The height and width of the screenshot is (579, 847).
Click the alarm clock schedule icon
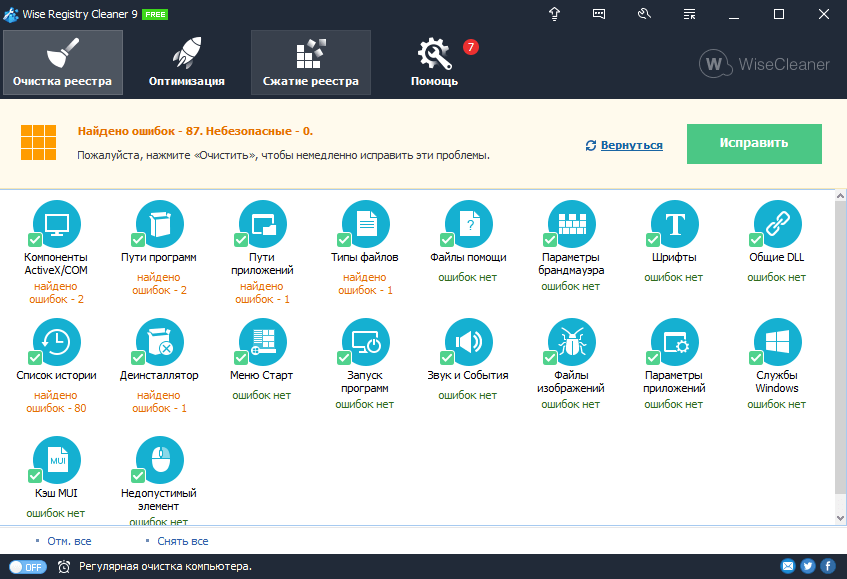[x=64, y=567]
